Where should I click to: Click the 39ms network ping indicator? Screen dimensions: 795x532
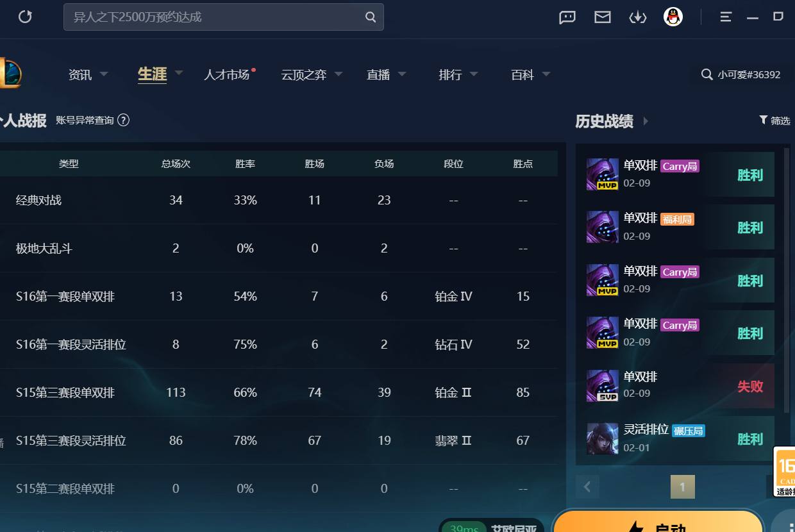tap(464, 528)
